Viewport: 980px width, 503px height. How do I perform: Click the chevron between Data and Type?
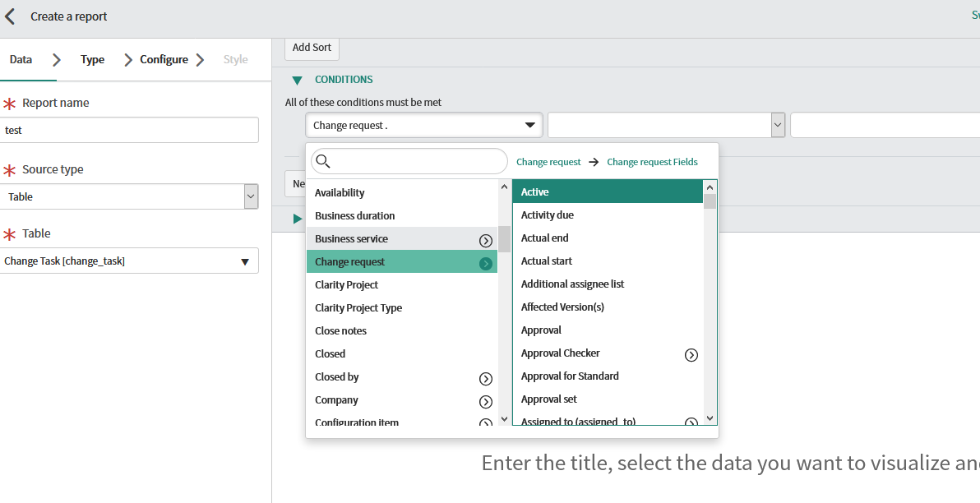point(56,59)
